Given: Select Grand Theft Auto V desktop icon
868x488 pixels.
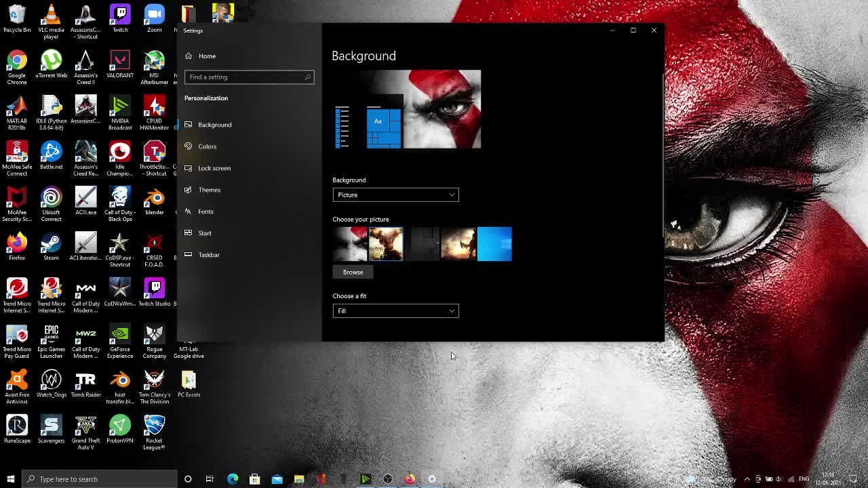Looking at the screenshot, I should [85, 432].
